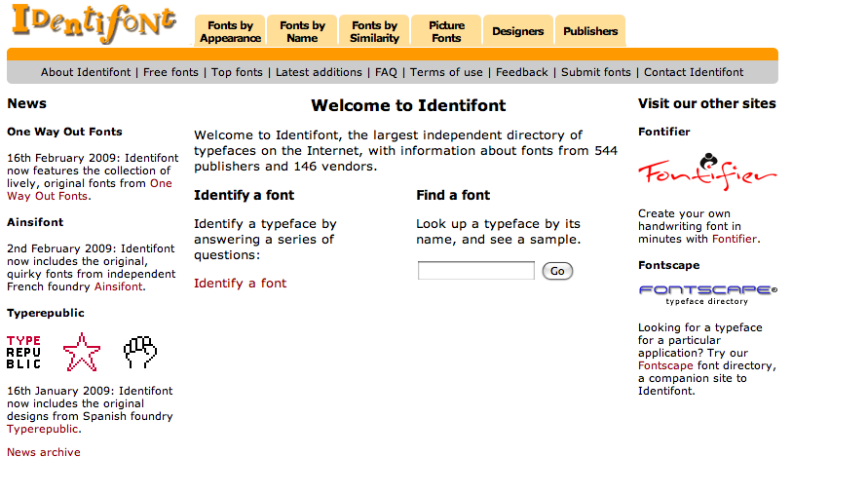Select the Designers tab
Screen dimensions: 868x495
pyautogui.click(x=517, y=31)
